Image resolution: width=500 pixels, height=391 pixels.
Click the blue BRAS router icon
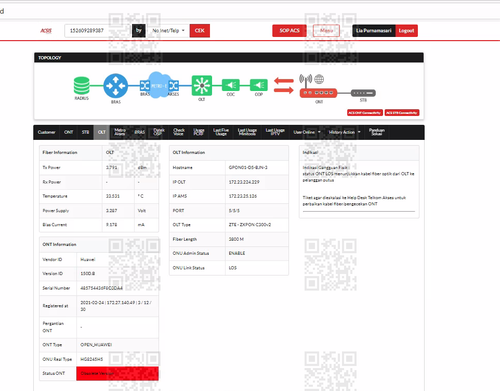[116, 86]
